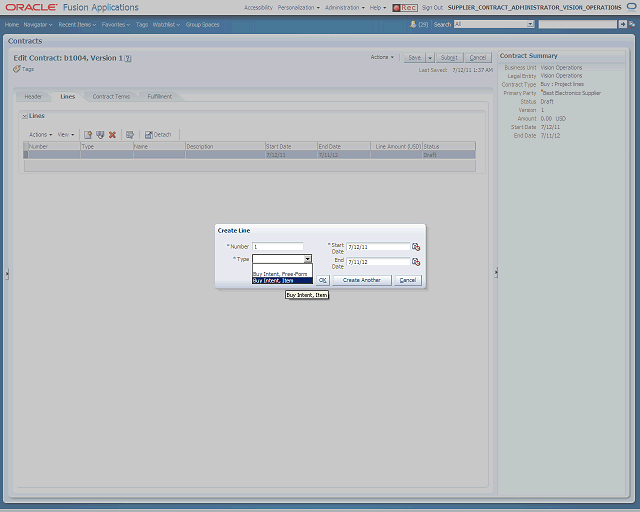Click Accessibility link
Viewport: 640px width, 512px height.
click(258, 8)
